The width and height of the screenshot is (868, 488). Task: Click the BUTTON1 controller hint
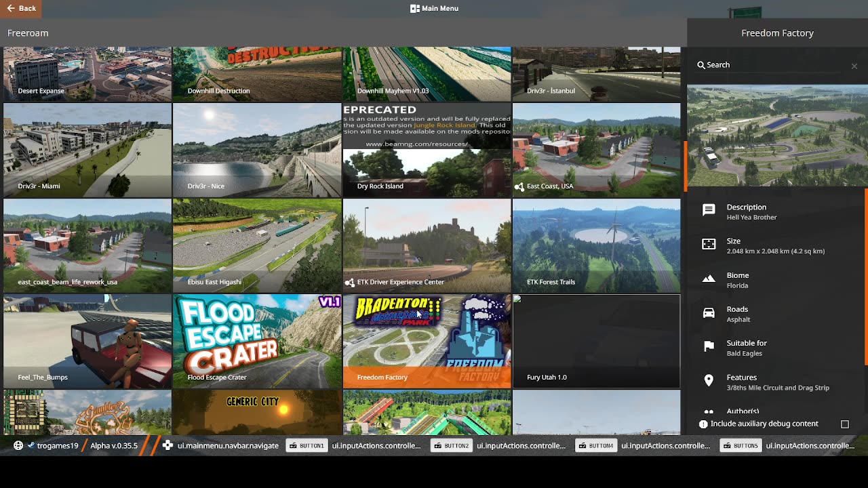(307, 446)
